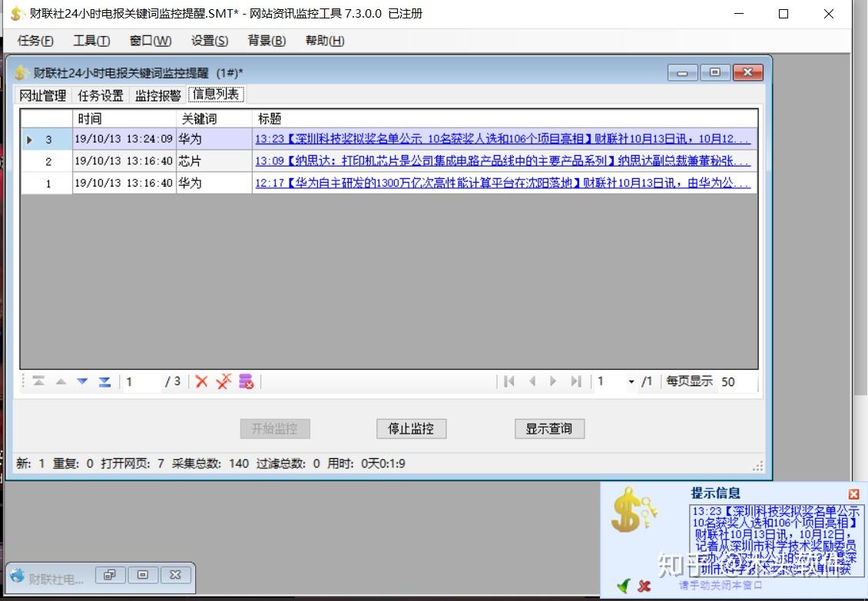This screenshot has height=601, width=868.
Task: Click the resize grip in the status bar
Action: tap(758, 467)
